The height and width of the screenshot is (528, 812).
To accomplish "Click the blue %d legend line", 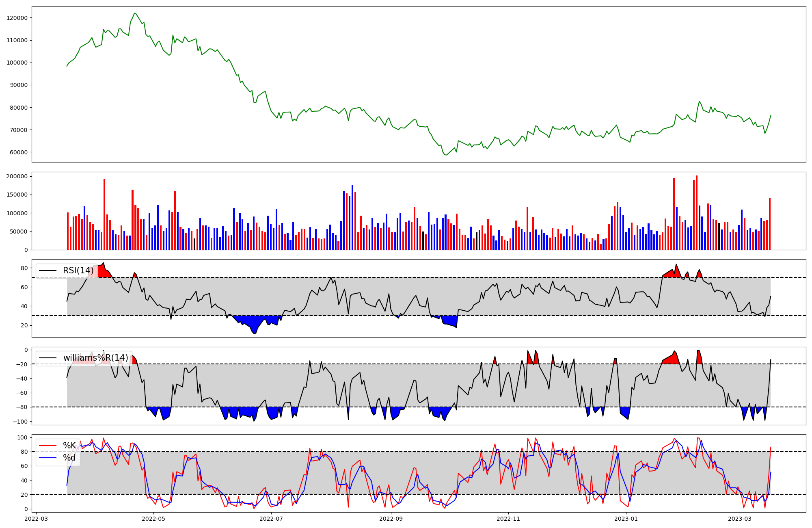I will tap(47, 458).
